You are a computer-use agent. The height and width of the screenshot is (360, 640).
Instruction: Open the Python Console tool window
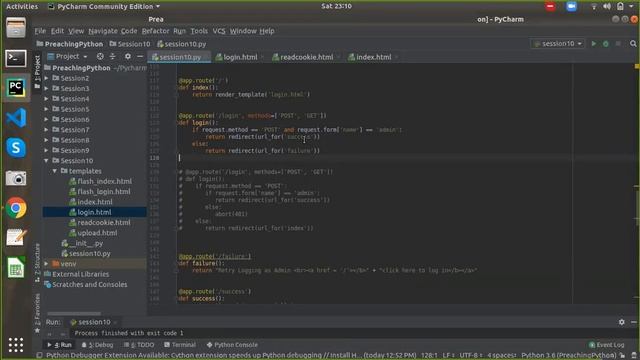point(232,345)
